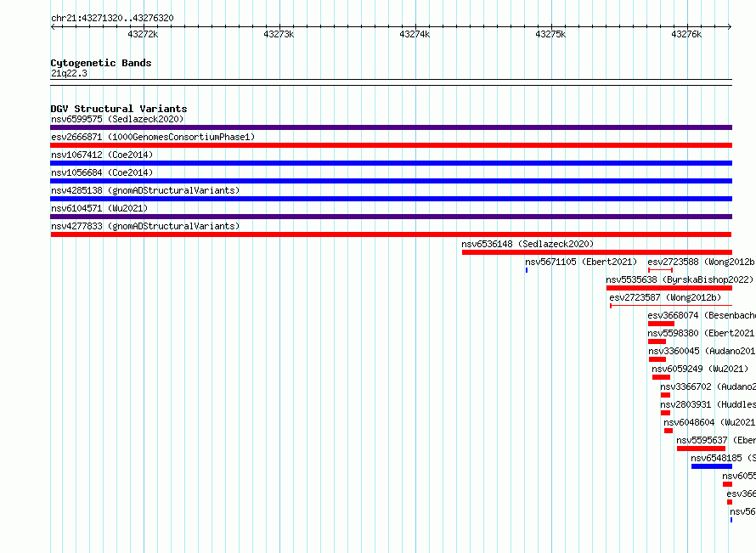The width and height of the screenshot is (756, 553).
Task: Click the purple bar under nsv6104571
Action: point(391,217)
